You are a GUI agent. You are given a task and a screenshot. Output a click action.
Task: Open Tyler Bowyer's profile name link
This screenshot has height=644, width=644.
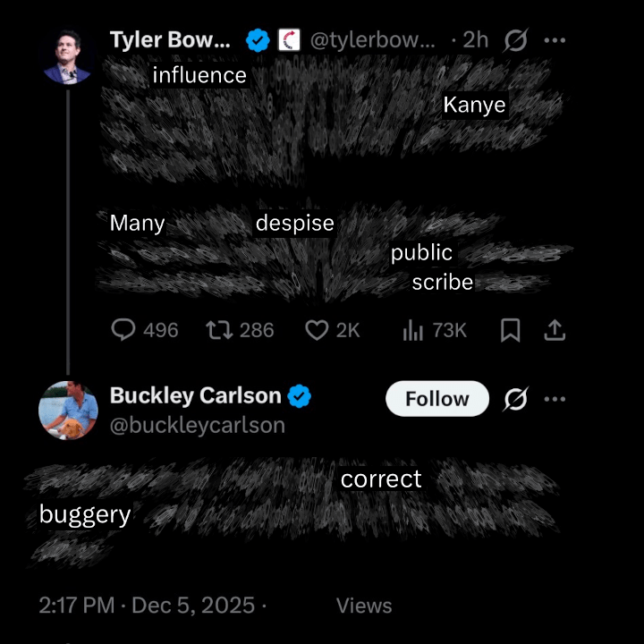pos(170,40)
